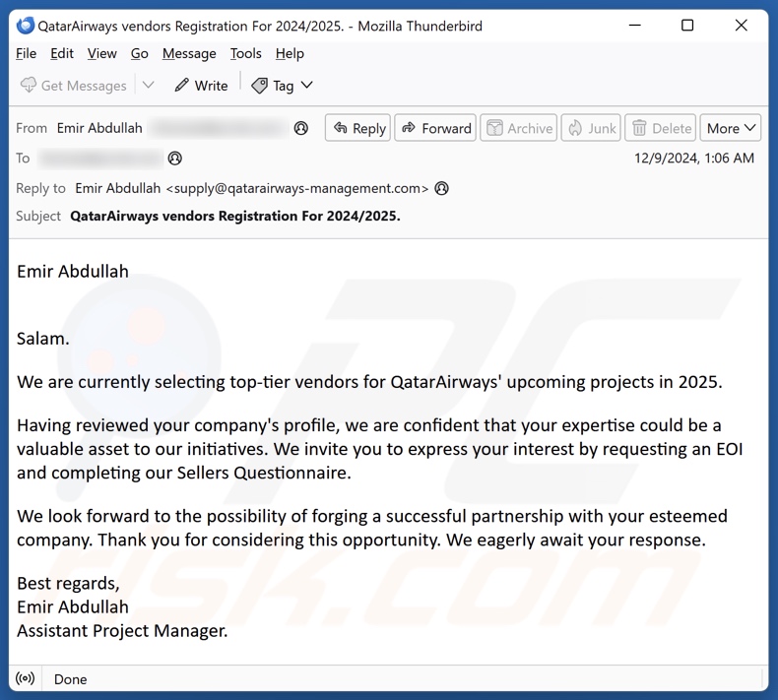The width and height of the screenshot is (778, 700).
Task: Click the Thunderbird app icon in title bar
Action: (26, 26)
